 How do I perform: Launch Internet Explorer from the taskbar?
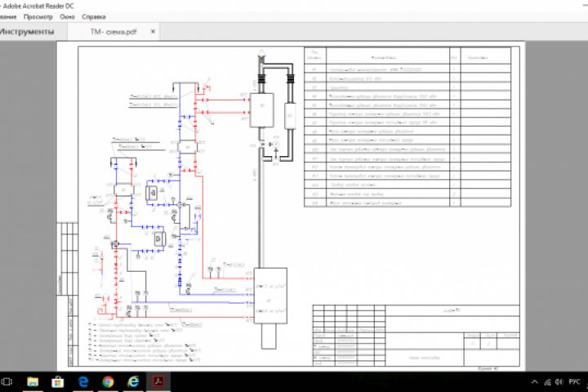pyautogui.click(x=133, y=382)
